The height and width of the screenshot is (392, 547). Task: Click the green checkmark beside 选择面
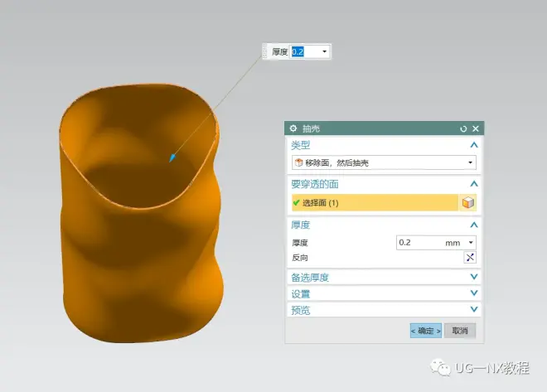point(296,203)
